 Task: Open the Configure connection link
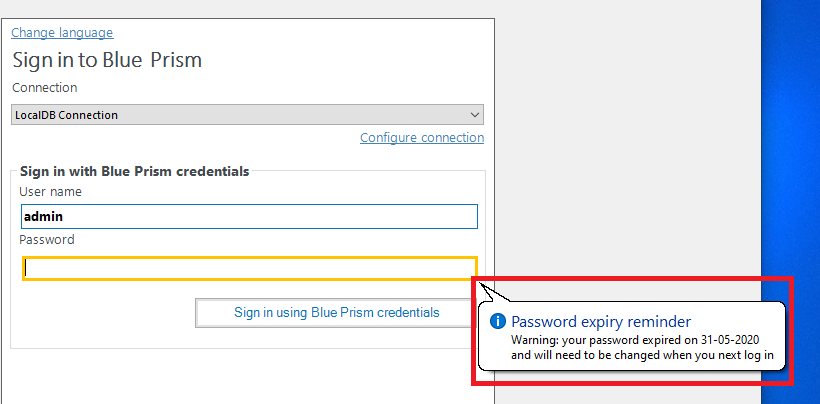[x=421, y=138]
